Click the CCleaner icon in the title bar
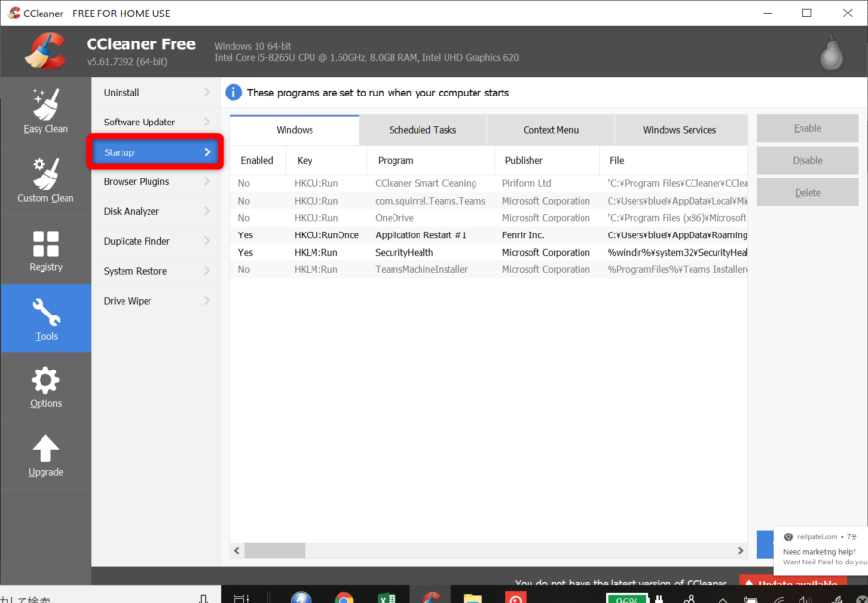Screen dimensions: 868x603 click(14, 13)
